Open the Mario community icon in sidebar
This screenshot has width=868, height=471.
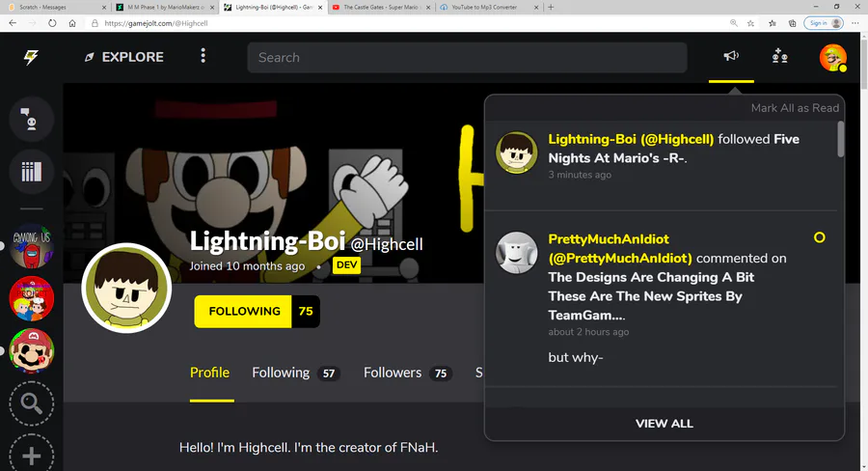coord(32,350)
